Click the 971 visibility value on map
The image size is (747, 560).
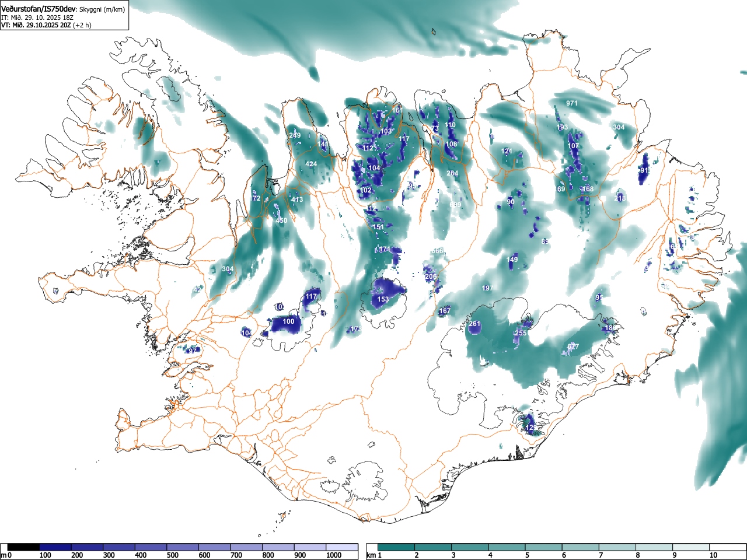pos(572,103)
